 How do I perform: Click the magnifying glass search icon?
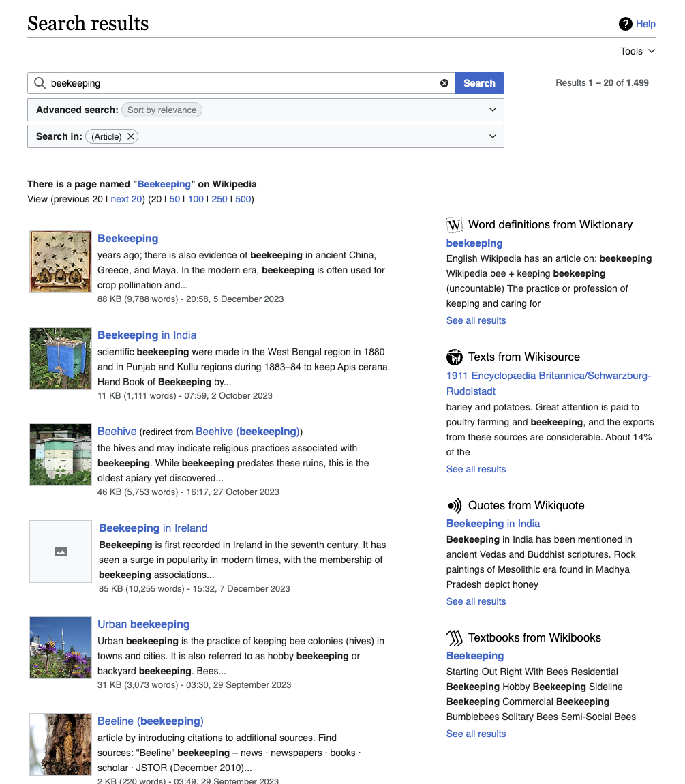click(40, 83)
